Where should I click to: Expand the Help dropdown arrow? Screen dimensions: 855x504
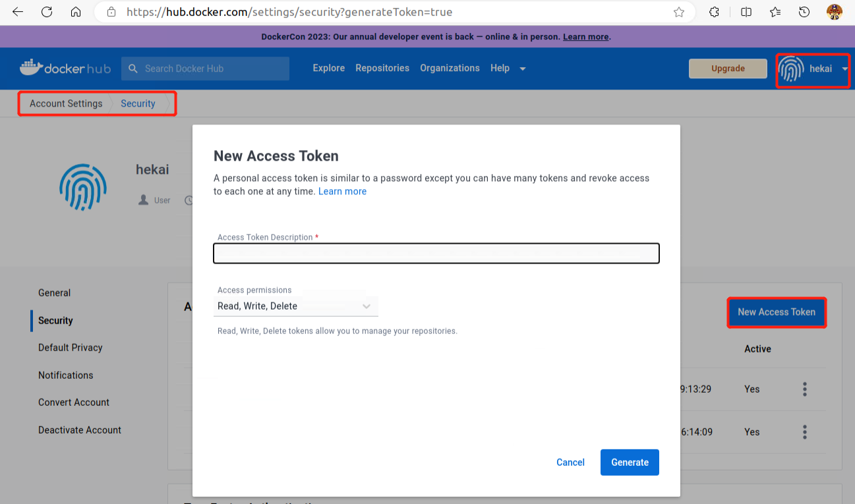[x=523, y=69]
